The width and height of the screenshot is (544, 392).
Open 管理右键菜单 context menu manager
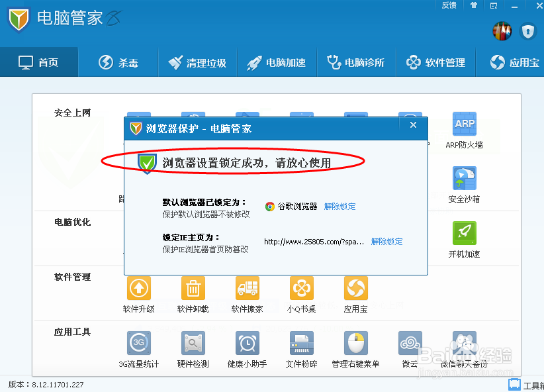pyautogui.click(x=355, y=342)
